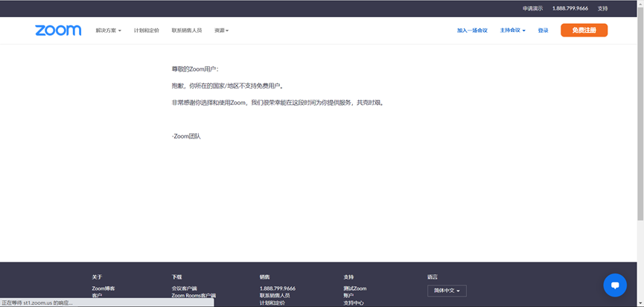This screenshot has width=644, height=307.
Task: Click the footer 会议客户端 download link
Action: pos(185,288)
